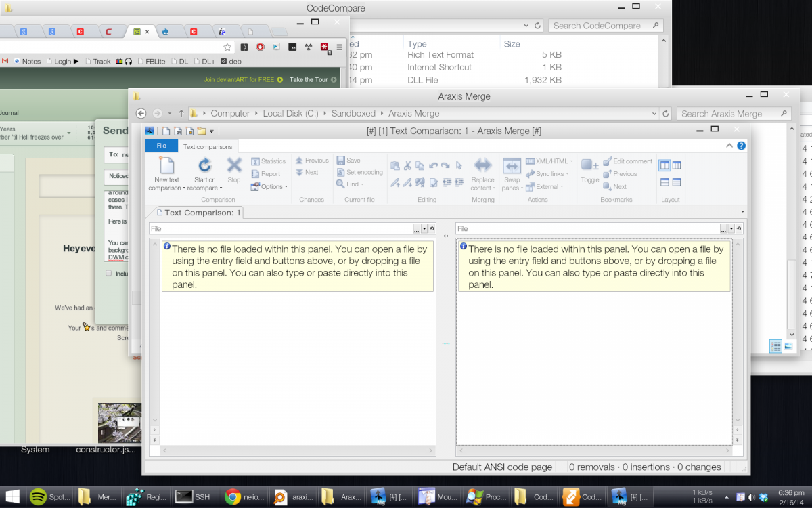Screen dimensions: 812x508
Task: Expand the Options dropdown in Comparison group
Action: [269, 187]
